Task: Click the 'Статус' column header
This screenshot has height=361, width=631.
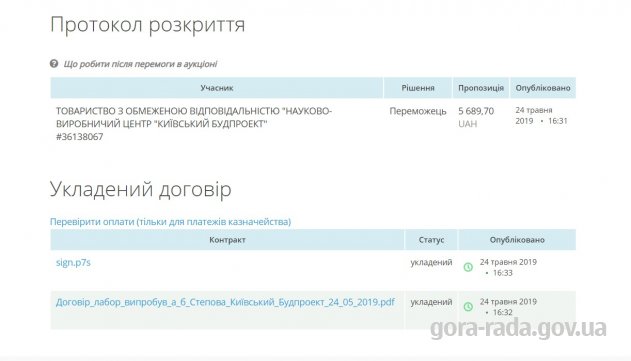Action: coord(431,240)
